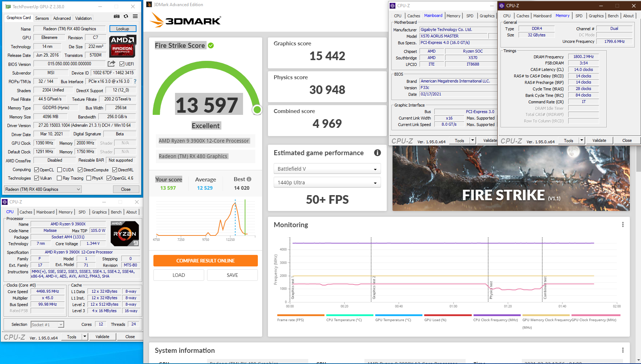Open the Battlefield V game dropdown
The width and height of the screenshot is (641, 364).
pyautogui.click(x=327, y=169)
